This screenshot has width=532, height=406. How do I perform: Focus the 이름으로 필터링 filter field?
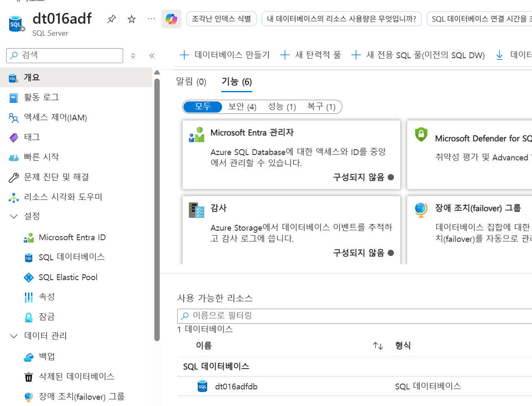354,316
